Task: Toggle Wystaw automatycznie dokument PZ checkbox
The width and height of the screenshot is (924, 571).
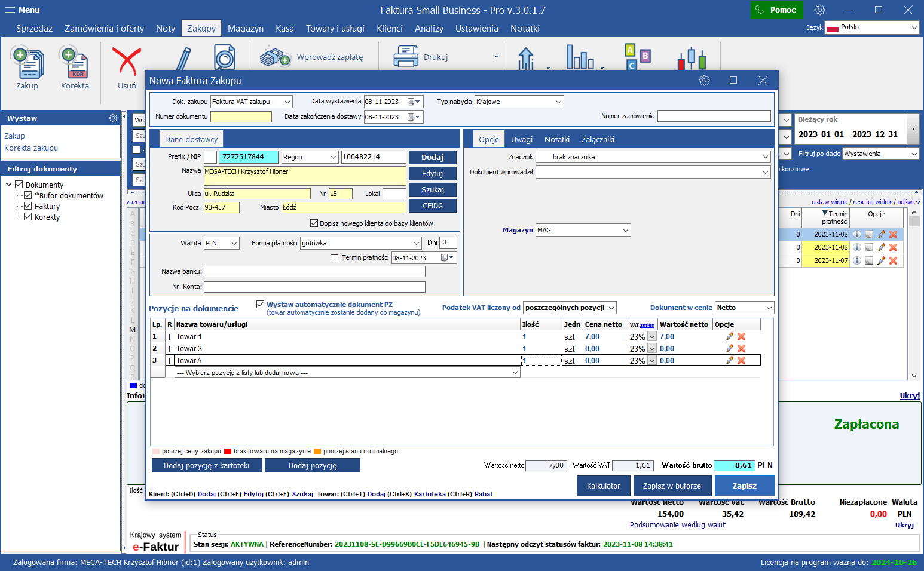Action: (261, 305)
